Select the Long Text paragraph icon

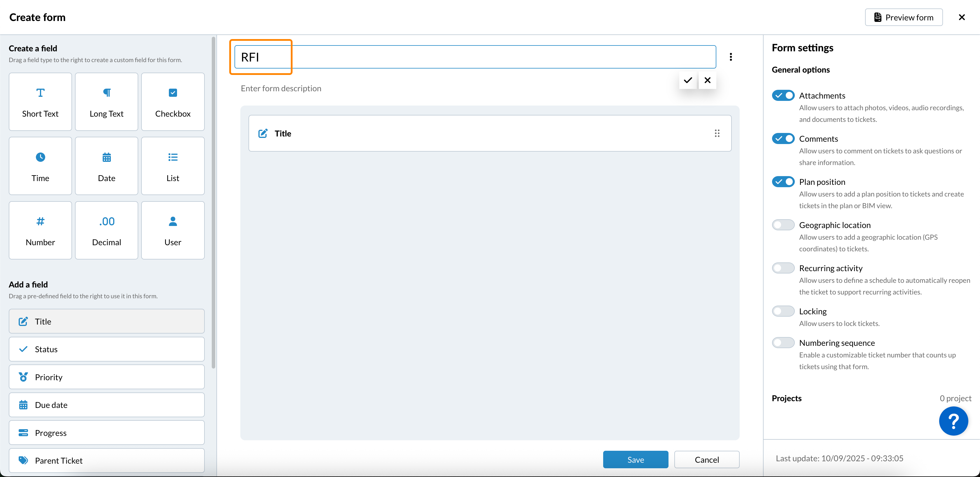coord(106,93)
